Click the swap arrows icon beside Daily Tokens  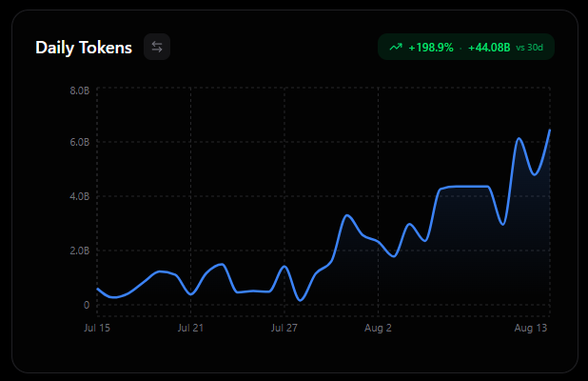point(157,47)
